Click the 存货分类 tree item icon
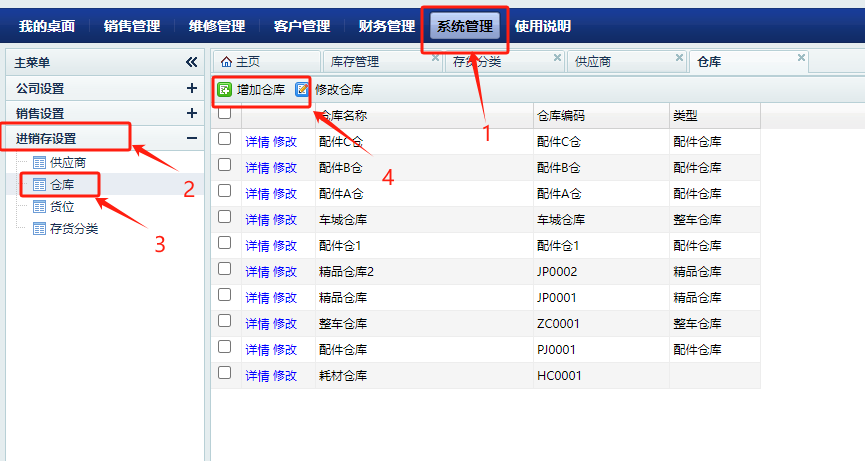Screen dimensions: 865x461 [x=39, y=228]
